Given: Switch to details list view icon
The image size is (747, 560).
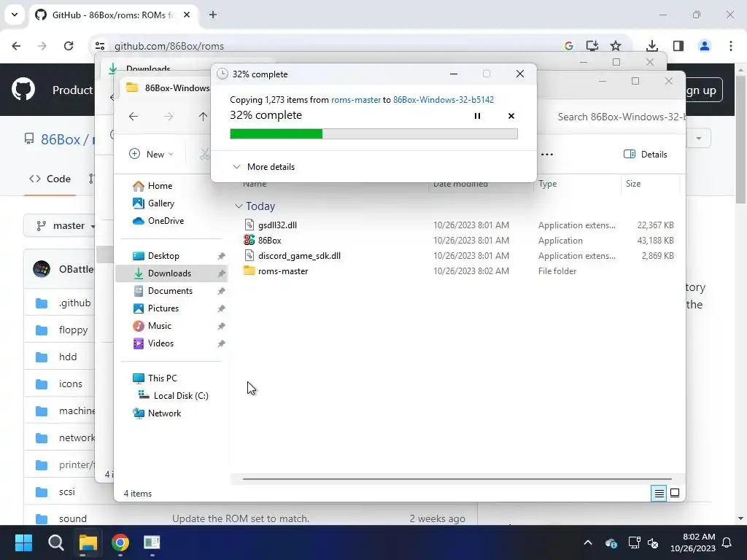Looking at the screenshot, I should point(659,494).
